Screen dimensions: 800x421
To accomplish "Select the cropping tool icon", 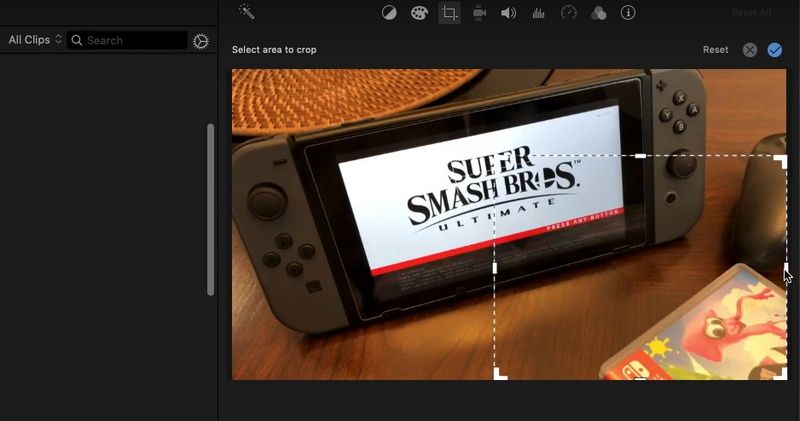I will pyautogui.click(x=449, y=13).
